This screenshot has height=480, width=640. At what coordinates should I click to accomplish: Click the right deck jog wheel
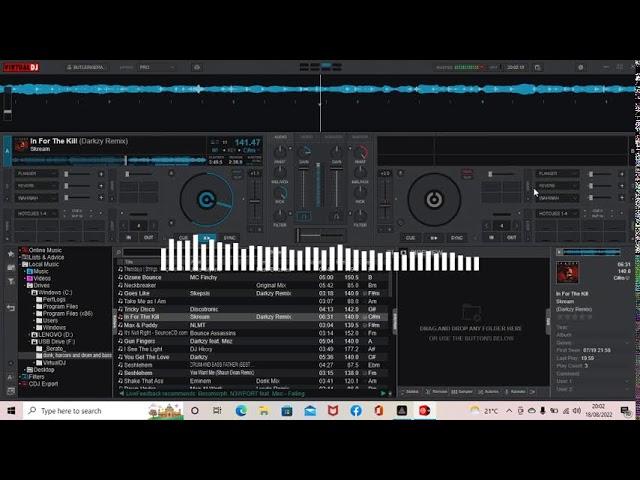pos(434,200)
